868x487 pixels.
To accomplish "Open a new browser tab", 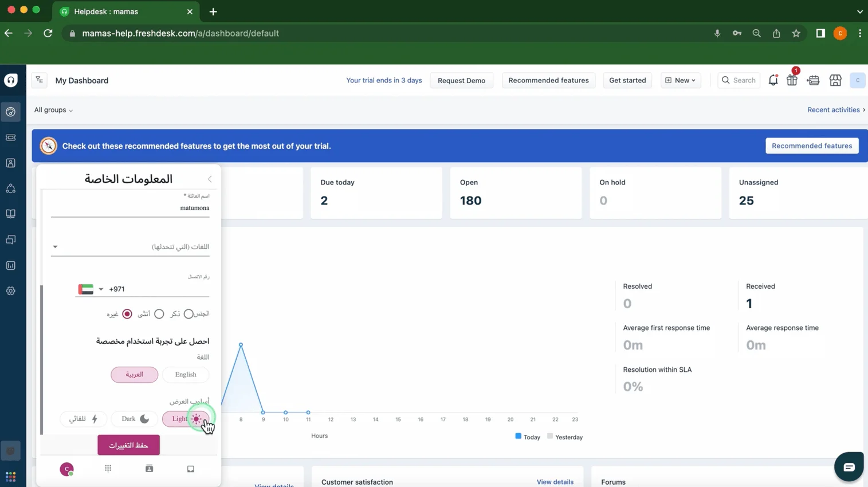I will [213, 11].
